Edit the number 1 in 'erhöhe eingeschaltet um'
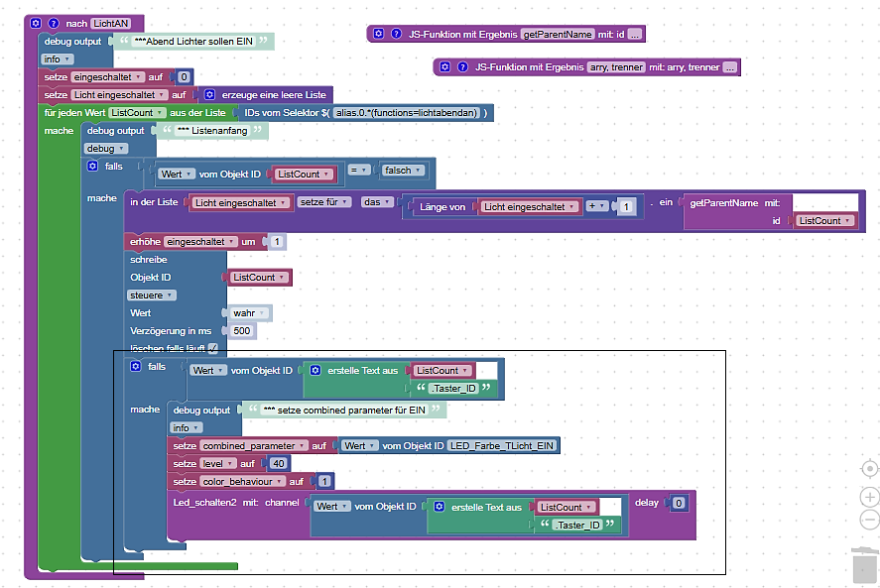This screenshot has width=880, height=588. tap(276, 242)
